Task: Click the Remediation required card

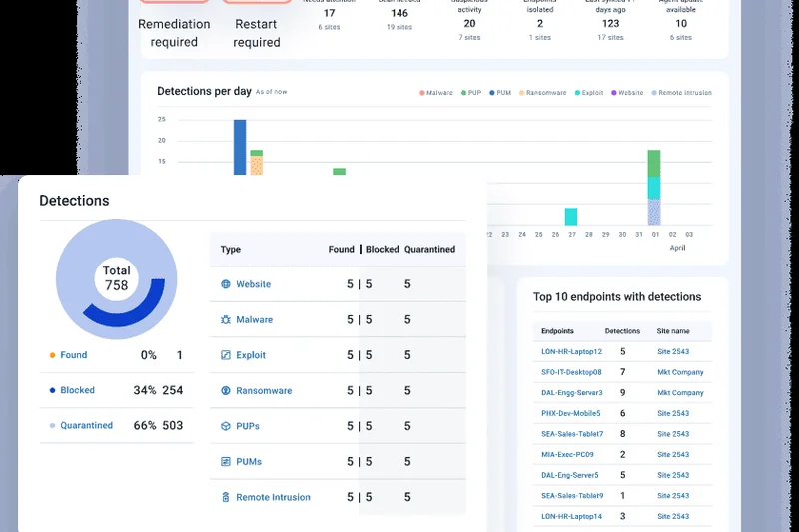Action: 175,32
